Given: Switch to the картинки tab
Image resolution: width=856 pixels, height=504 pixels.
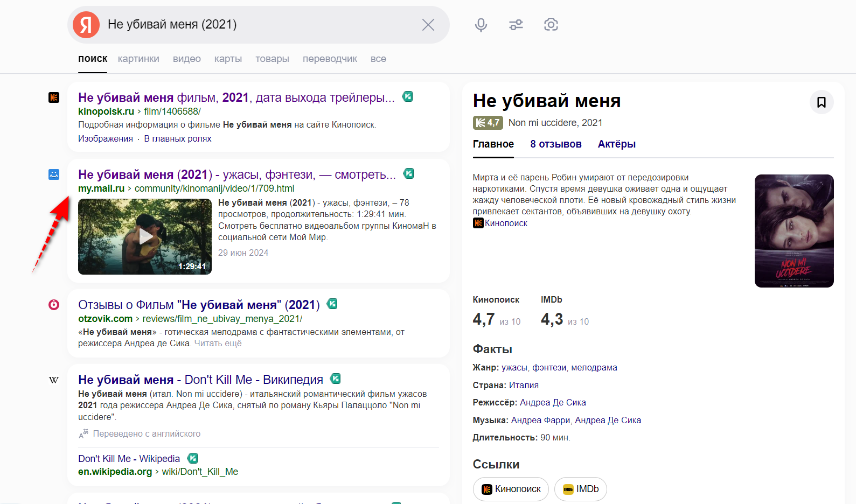Looking at the screenshot, I should 138,59.
